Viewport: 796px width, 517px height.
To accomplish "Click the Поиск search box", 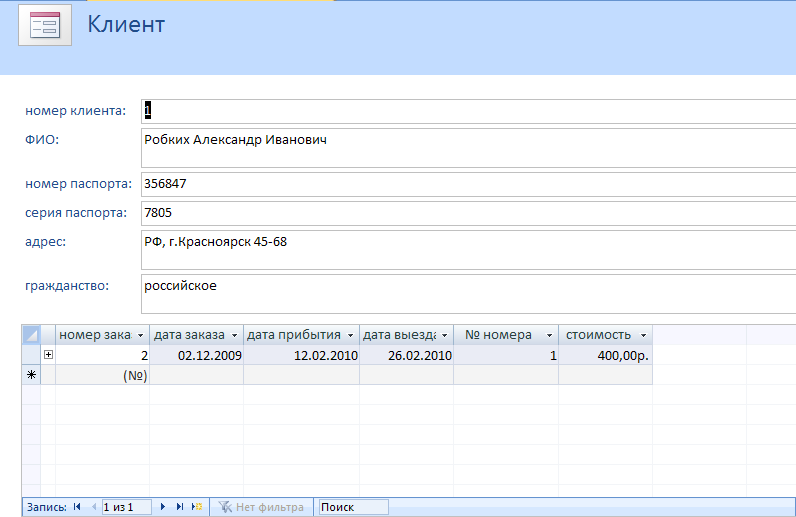I will point(353,507).
